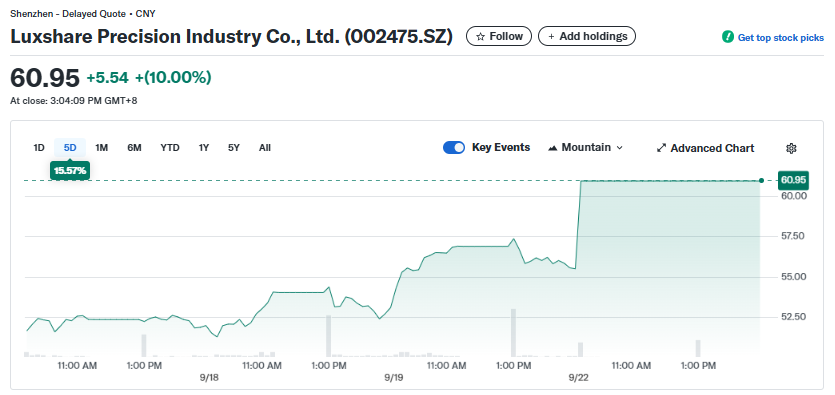Screen dimensions: 835x395
Task: Click the 55.00 axis value
Action: click(793, 276)
